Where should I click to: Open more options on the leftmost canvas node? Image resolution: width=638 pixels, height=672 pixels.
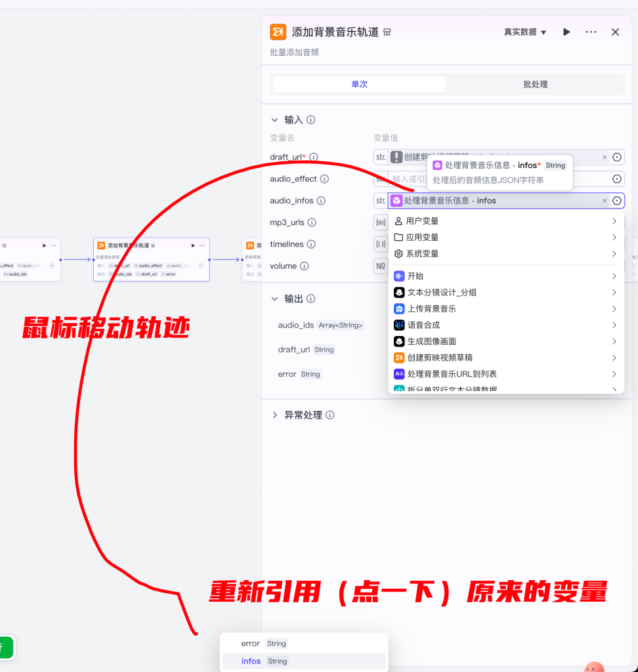[54, 245]
